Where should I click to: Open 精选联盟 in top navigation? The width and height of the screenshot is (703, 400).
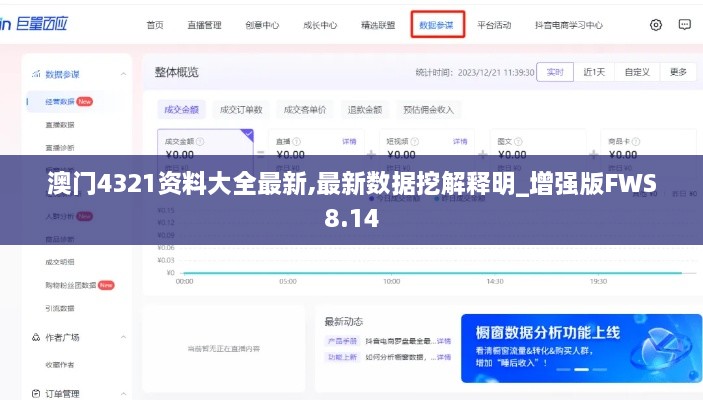pyautogui.click(x=378, y=25)
